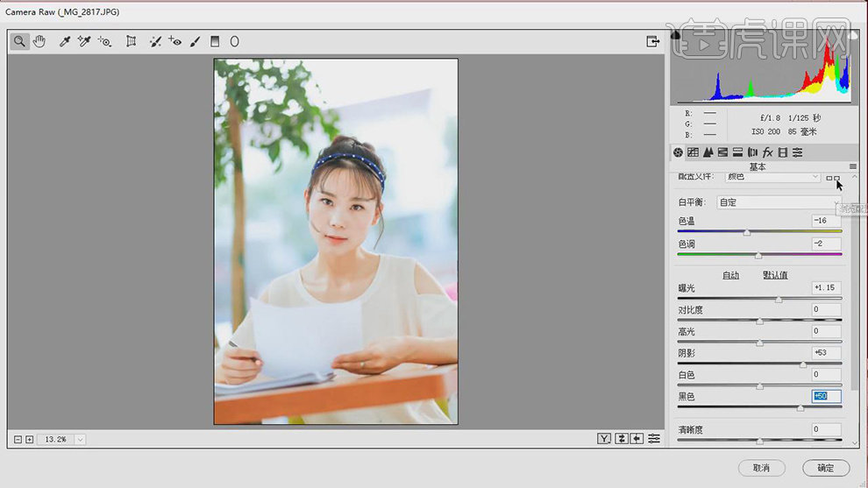This screenshot has height=488, width=868.
Task: Copy current settings to Before
Action: (x=637, y=439)
